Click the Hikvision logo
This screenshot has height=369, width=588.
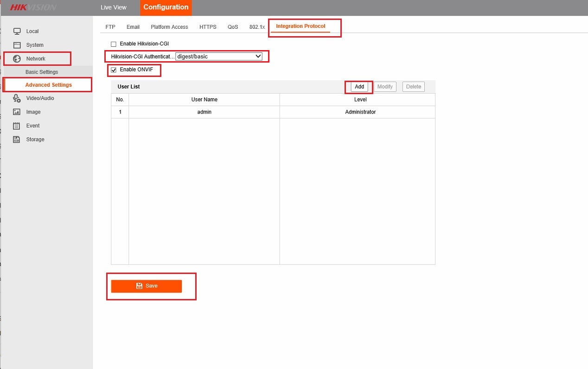tap(33, 7)
